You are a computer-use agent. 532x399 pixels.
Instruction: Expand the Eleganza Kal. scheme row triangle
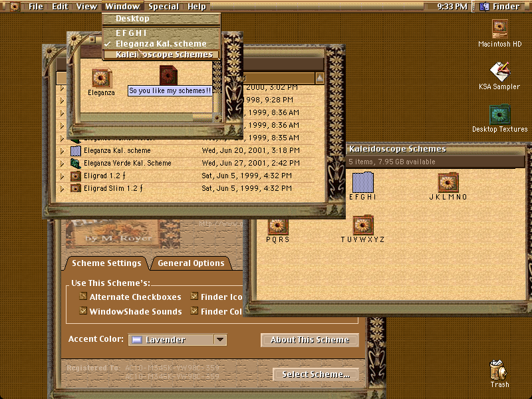pos(62,151)
